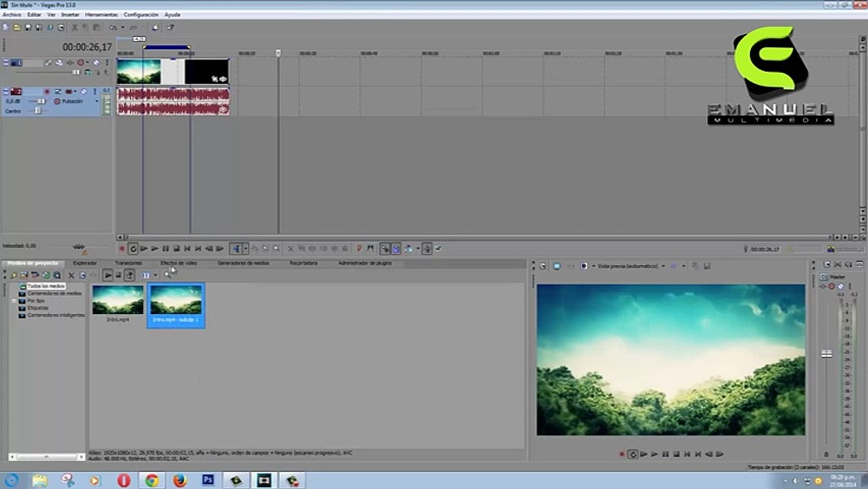Viewport: 868px width, 489px height.
Task: Go to end on the timeline transport
Action: click(x=198, y=249)
